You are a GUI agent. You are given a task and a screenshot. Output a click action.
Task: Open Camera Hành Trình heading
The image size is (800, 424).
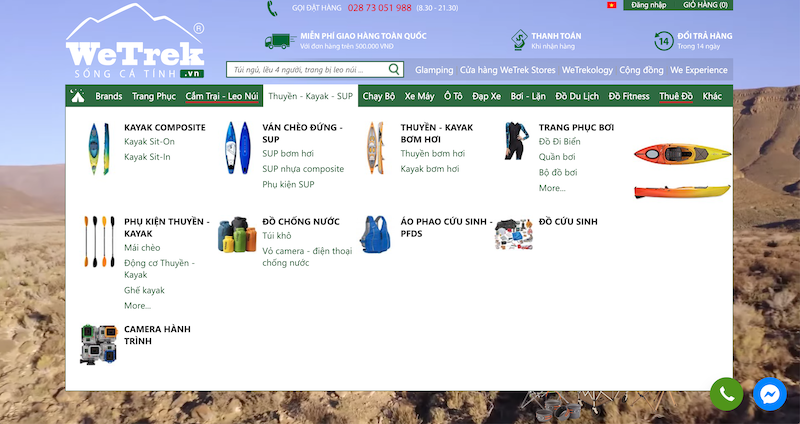(x=157, y=335)
